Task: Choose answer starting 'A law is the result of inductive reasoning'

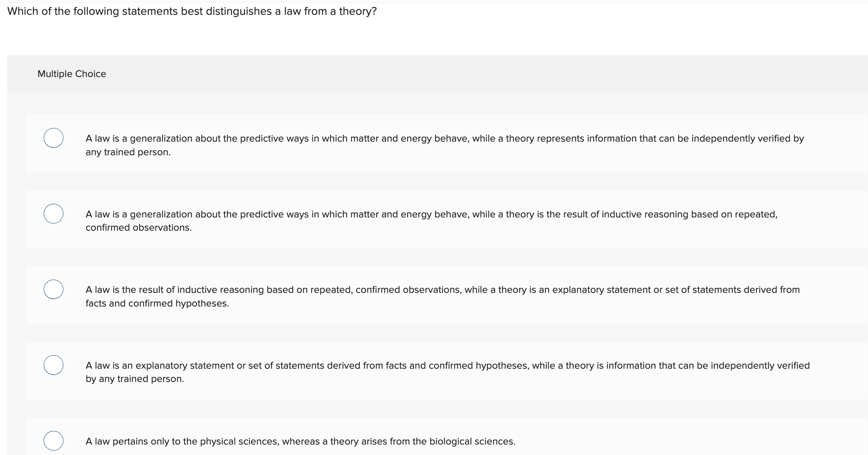Action: pyautogui.click(x=441, y=296)
